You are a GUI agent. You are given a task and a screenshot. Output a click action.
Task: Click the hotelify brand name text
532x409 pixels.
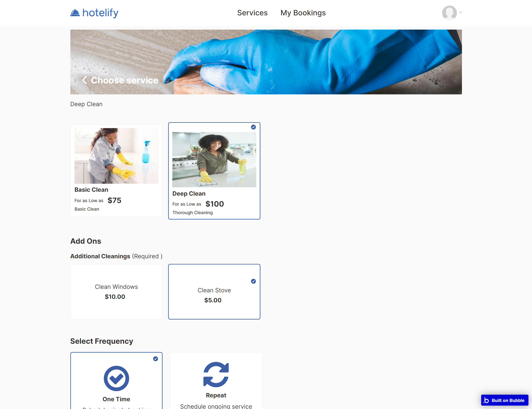(x=100, y=13)
